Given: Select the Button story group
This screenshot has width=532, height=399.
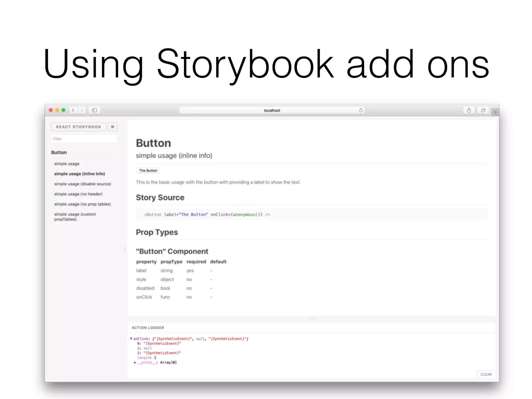Looking at the screenshot, I should click(59, 152).
